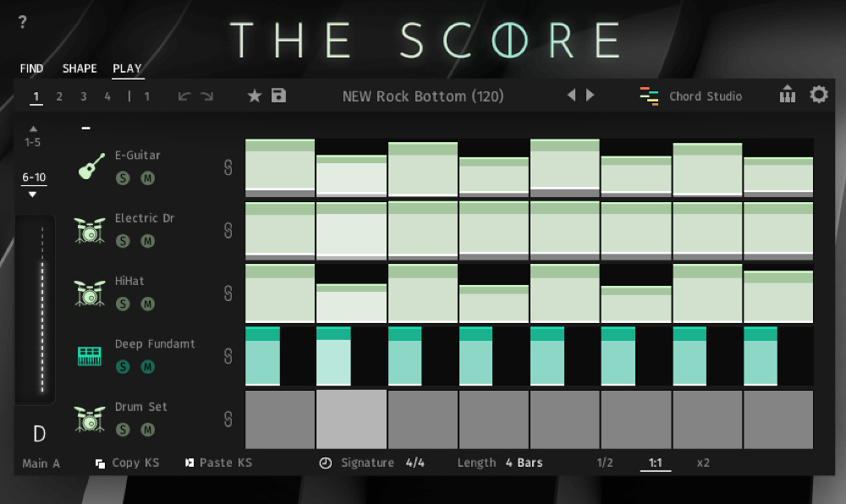The height and width of the screenshot is (504, 846).
Task: Open the settings gear
Action: click(819, 95)
